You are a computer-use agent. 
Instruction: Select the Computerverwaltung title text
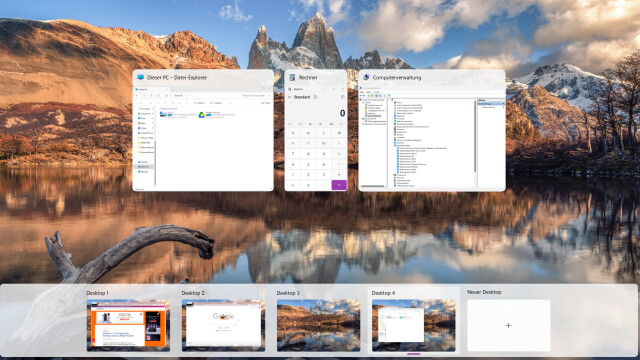[397, 78]
